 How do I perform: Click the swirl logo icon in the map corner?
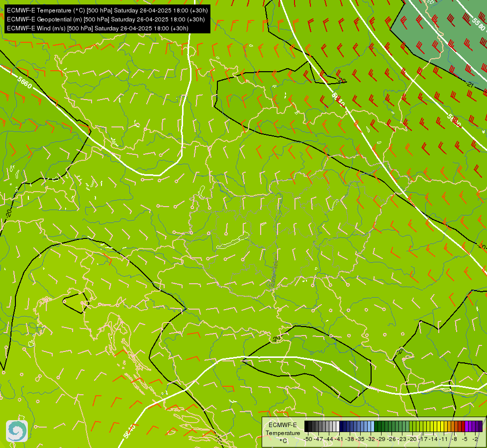(x=17, y=431)
